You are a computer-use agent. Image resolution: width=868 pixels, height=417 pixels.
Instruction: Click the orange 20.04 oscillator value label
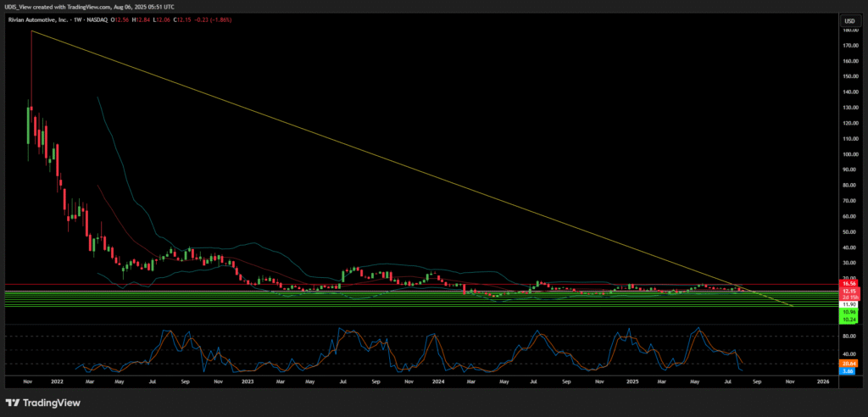[848, 364]
